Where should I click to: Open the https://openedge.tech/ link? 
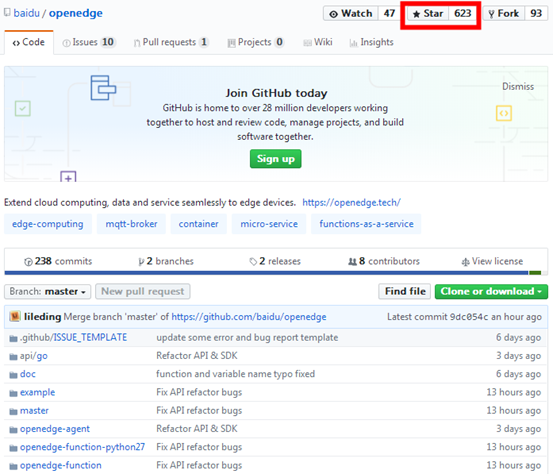tap(351, 202)
